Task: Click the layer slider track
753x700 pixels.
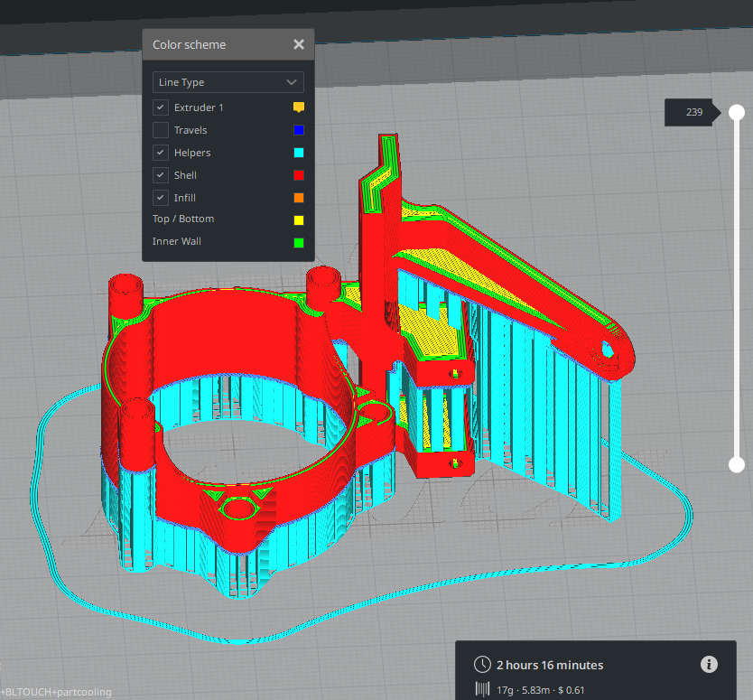Action: pos(737,288)
